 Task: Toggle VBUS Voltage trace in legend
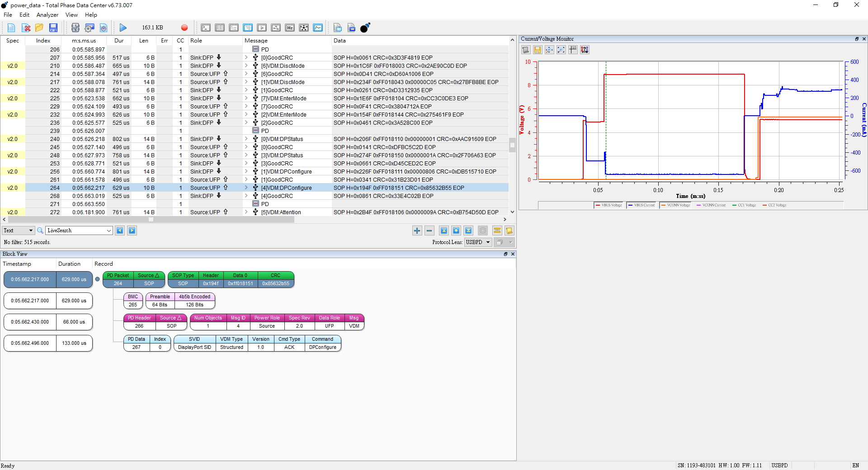point(609,205)
